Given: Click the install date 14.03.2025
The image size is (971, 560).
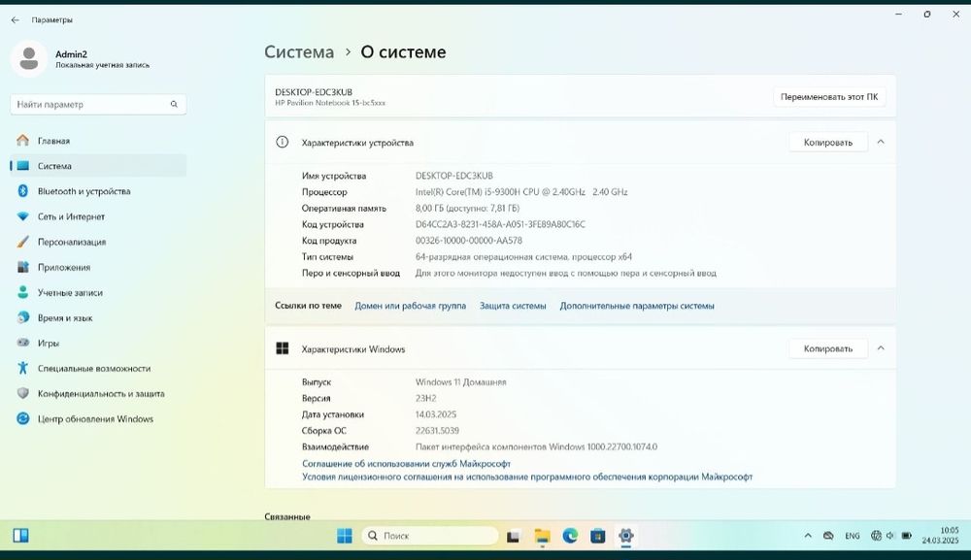Looking at the screenshot, I should pos(436,414).
